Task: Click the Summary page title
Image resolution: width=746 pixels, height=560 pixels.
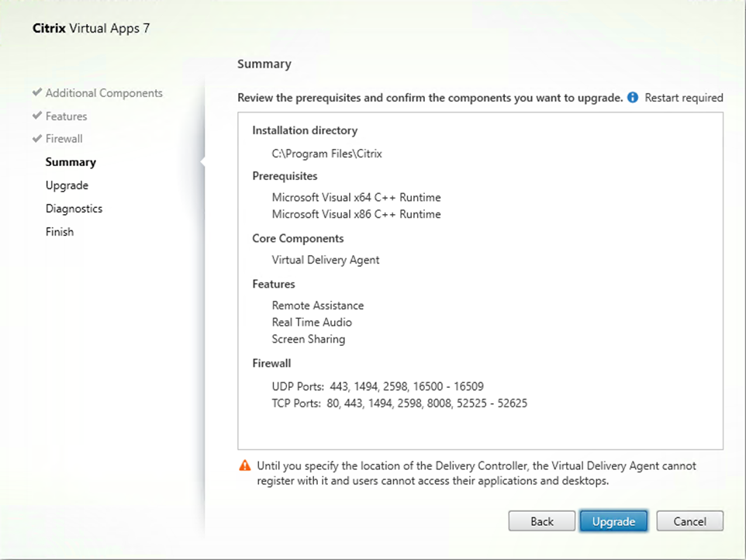Action: [x=264, y=64]
